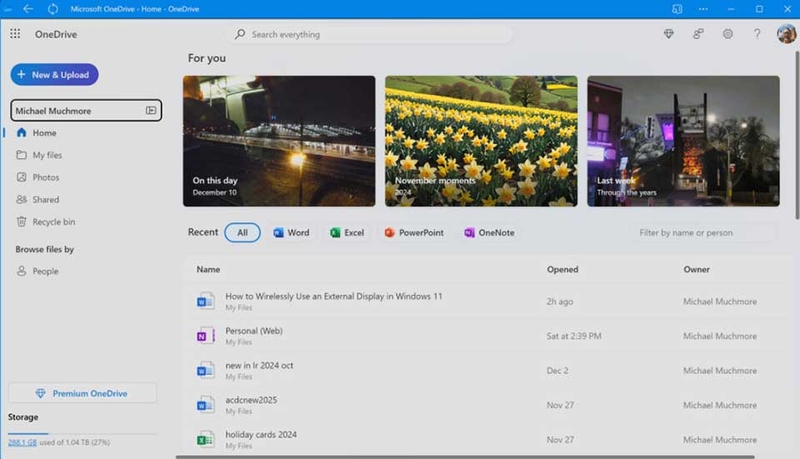Open the new in lr 2024 oct document
The image size is (800, 459).
(259, 366)
